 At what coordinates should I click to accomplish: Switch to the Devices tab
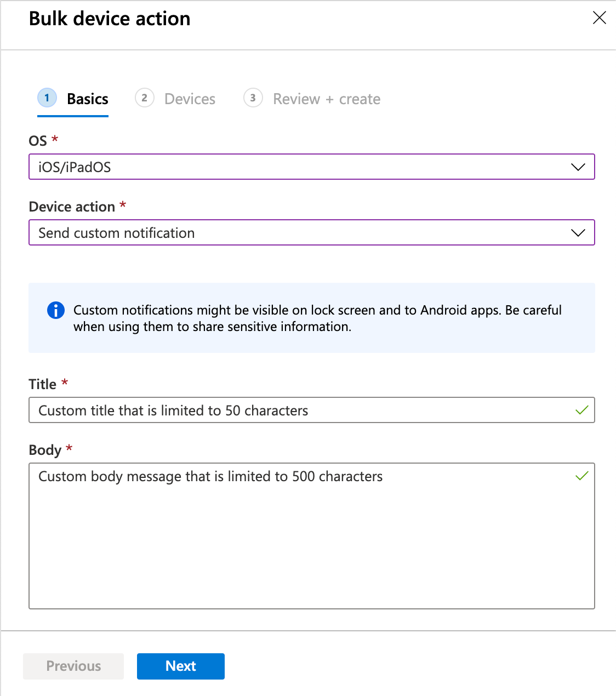pyautogui.click(x=190, y=99)
